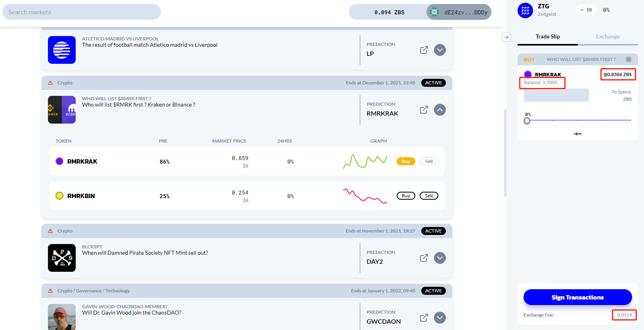This screenshot has height=330, width=644.
Task: Click the trade amount percentage slider handle
Action: tap(527, 120)
